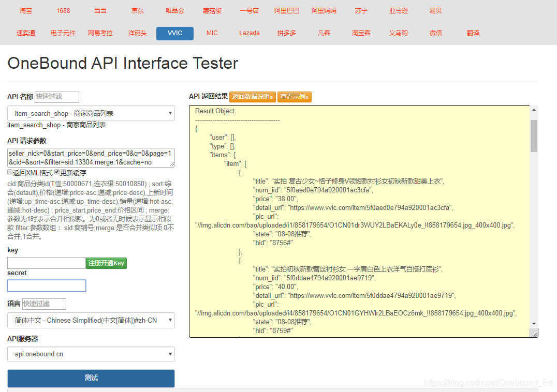This screenshot has width=557, height=392.
Task: Click the OneBound API Interface Tester heading
Action: coord(123,63)
